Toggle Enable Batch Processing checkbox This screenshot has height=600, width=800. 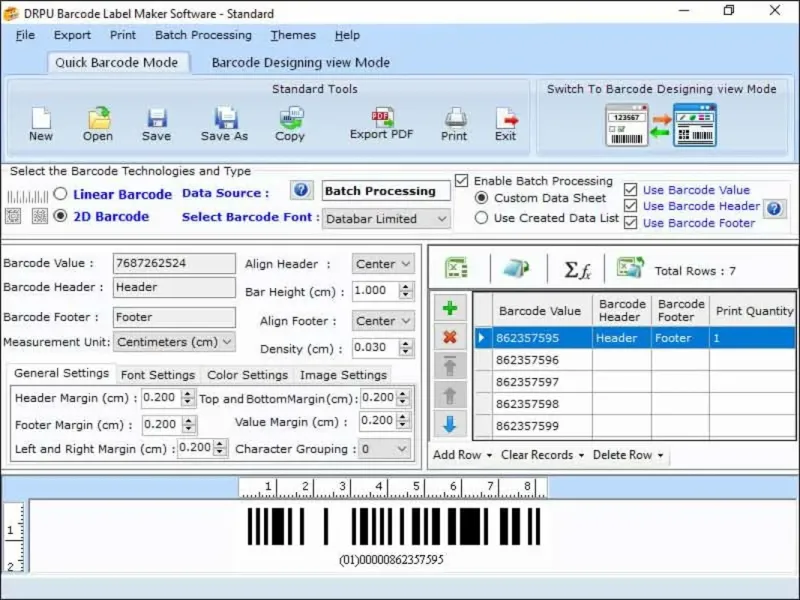(x=462, y=181)
